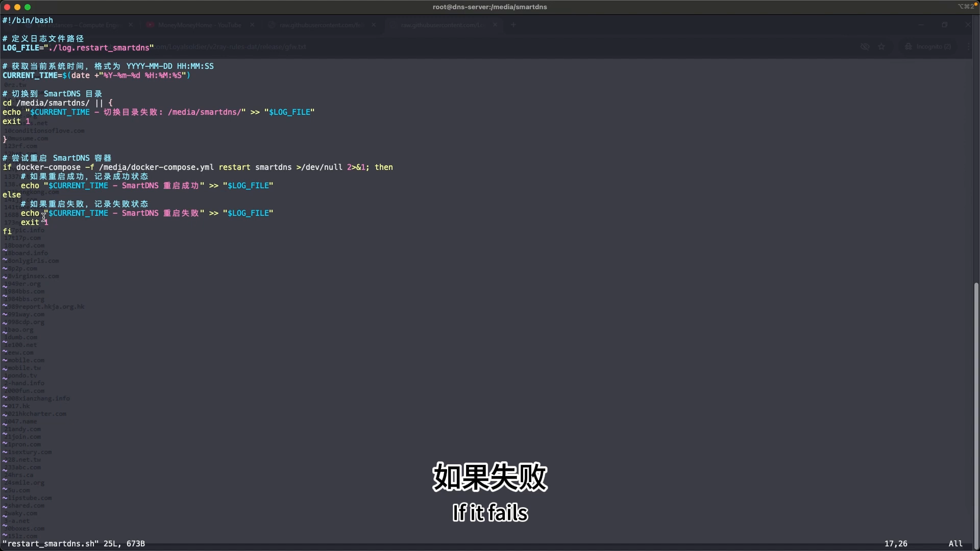
Task: Click the docker-compose restart smartdns line
Action: [198, 167]
